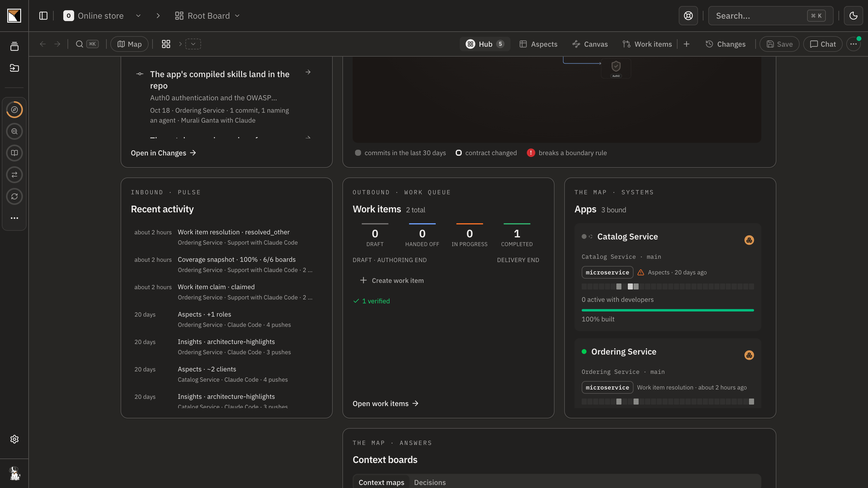Open the sidebar three-dots more menu

click(x=14, y=218)
